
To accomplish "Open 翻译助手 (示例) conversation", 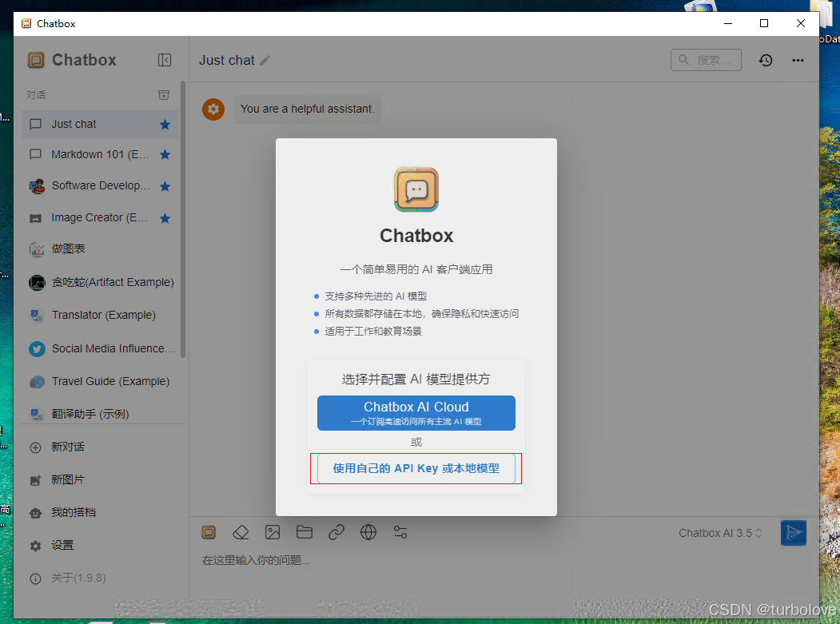I will [x=100, y=414].
